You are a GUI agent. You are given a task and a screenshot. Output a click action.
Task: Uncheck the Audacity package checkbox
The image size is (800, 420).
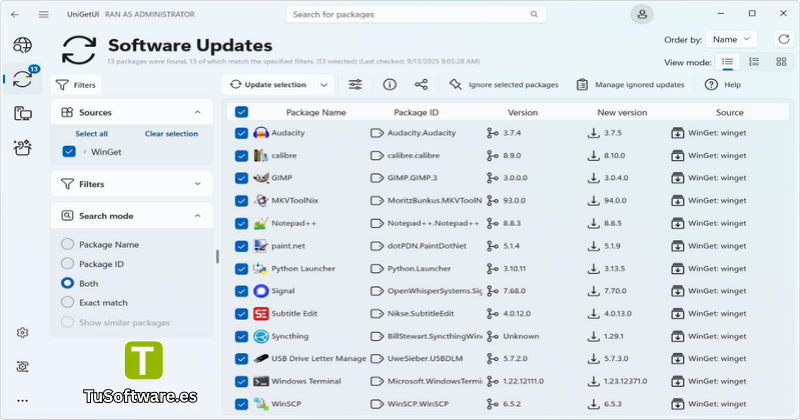[241, 133]
